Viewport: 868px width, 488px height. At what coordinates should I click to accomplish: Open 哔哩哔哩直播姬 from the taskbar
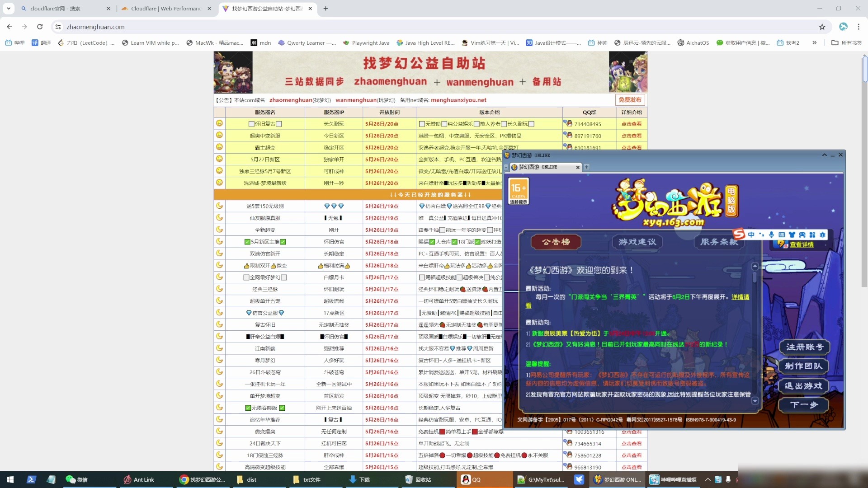click(x=674, y=479)
